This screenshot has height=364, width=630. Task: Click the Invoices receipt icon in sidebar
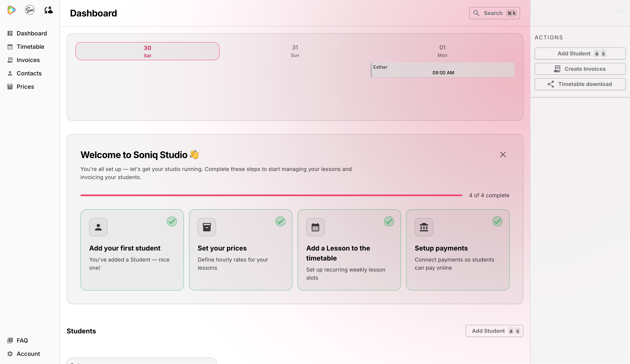[10, 60]
